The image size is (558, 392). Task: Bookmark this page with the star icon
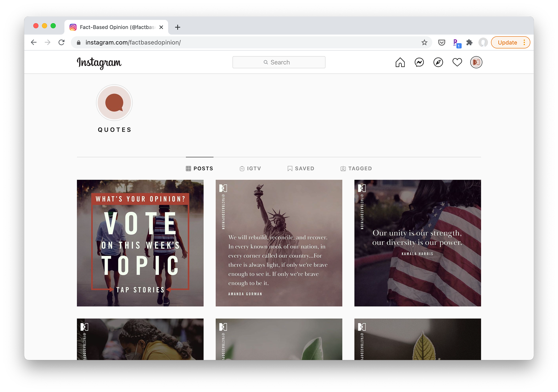[424, 42]
